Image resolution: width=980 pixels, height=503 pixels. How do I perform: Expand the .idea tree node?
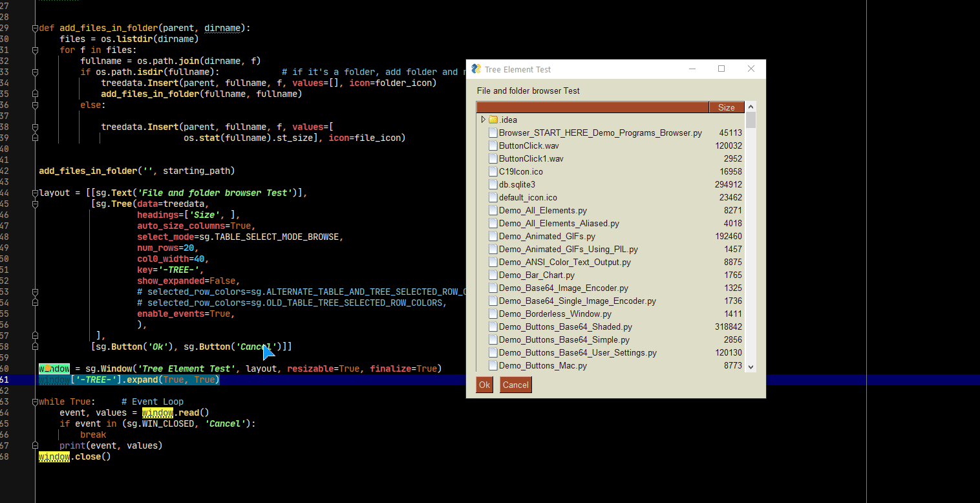(483, 120)
